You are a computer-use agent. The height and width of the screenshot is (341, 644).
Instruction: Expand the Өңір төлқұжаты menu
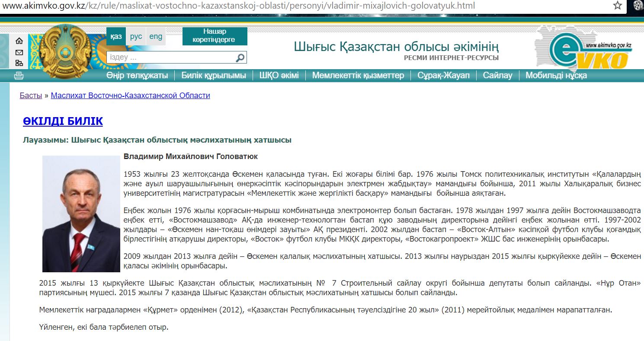(x=137, y=76)
